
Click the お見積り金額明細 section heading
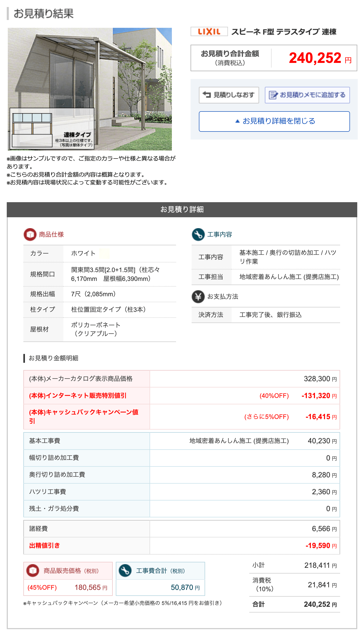click(x=53, y=358)
